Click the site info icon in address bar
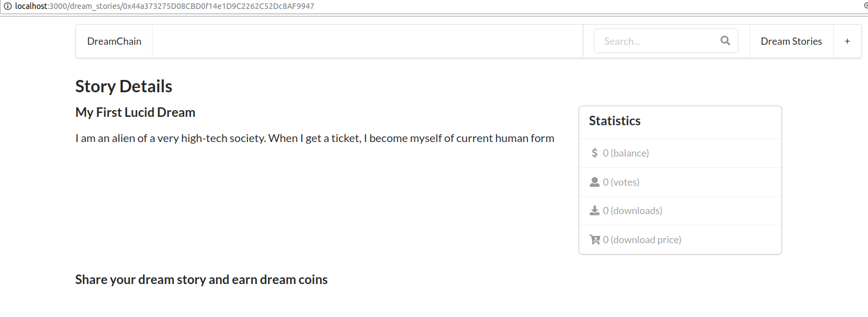Image resolution: width=868 pixels, height=317 pixels. coord(7,6)
